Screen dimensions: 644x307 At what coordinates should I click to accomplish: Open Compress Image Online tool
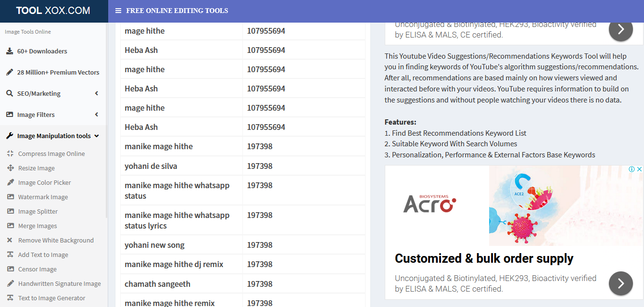point(51,153)
